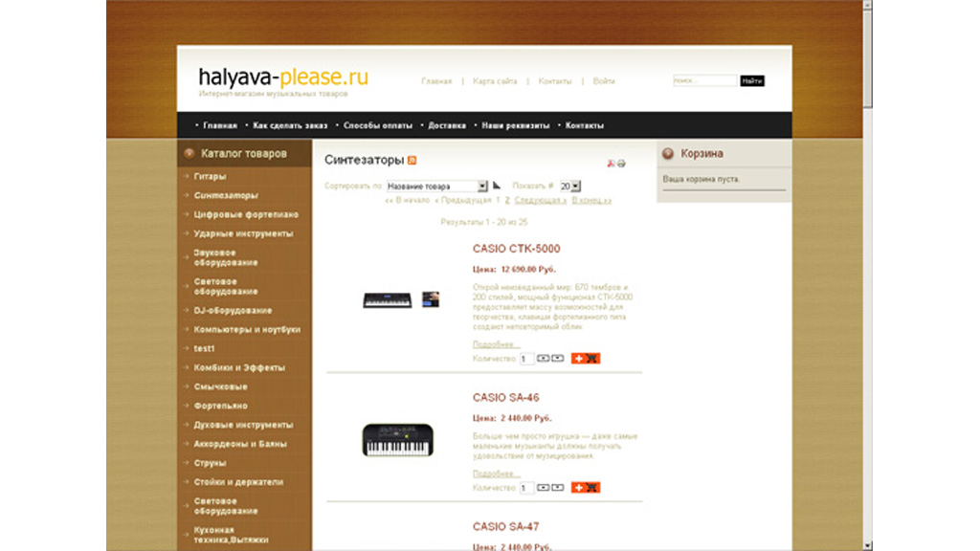
Task: Click the scrollbar down arrow
Action: 867,546
